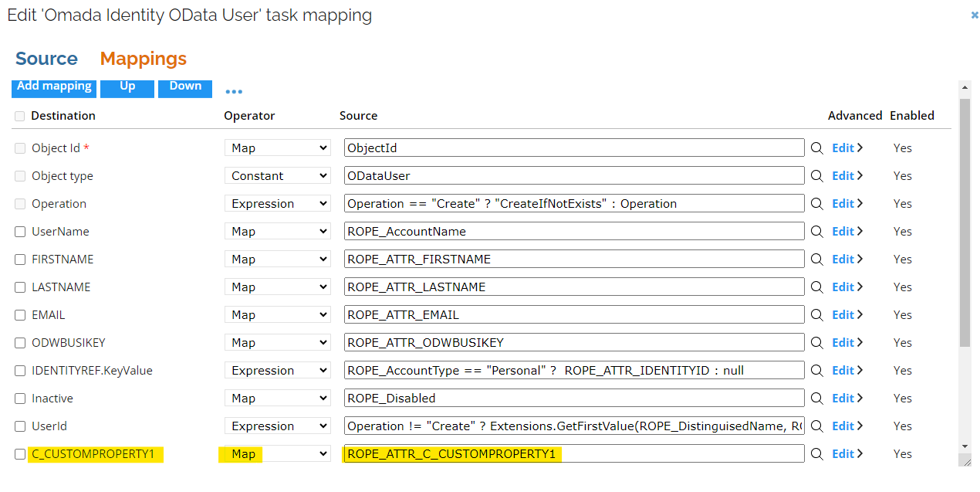Open operator dropdown for IDENTITYREF.KeyValue
The height and width of the screenshot is (492, 980).
278,371
